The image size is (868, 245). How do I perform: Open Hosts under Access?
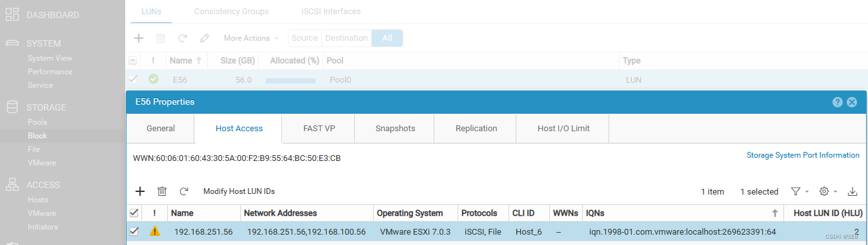coord(37,200)
